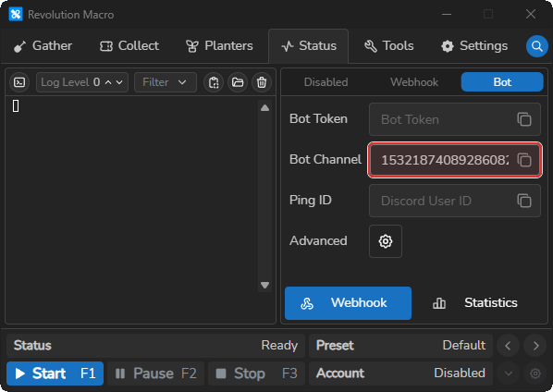Viewport: 553px width, 392px height.
Task: Open the Filter dropdown
Action: (165, 82)
